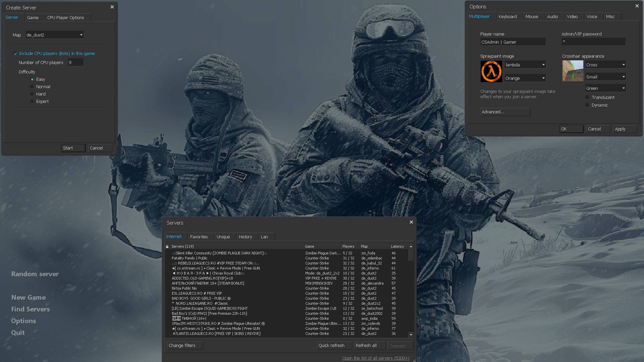Viewport: 644px width, 362px height.
Task: Switch to Lan servers tab
Action: click(267, 237)
